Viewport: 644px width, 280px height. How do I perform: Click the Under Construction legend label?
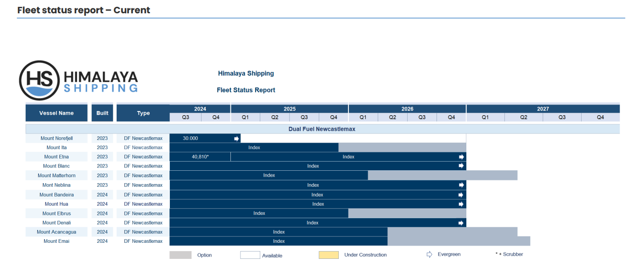[x=365, y=255]
